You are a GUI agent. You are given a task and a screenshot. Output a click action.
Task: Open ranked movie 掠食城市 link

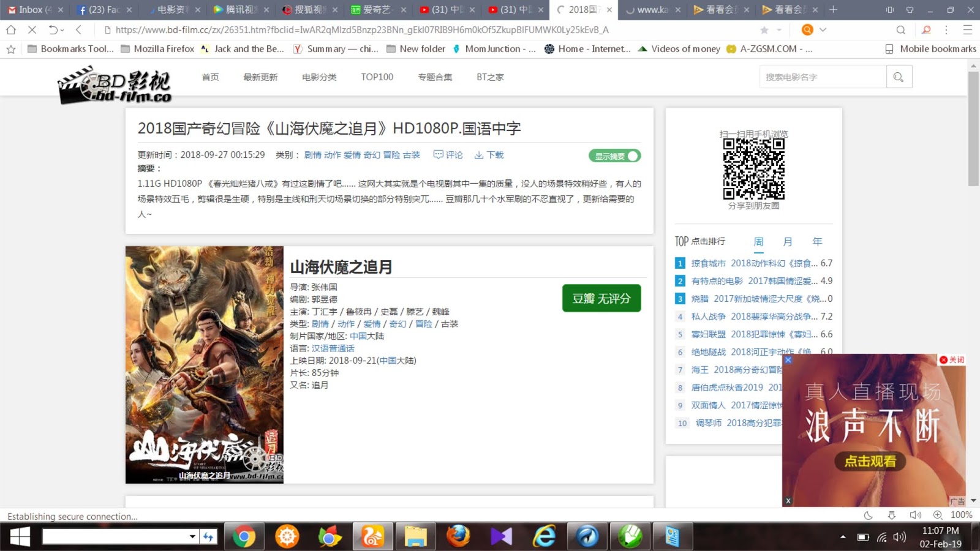click(x=755, y=263)
